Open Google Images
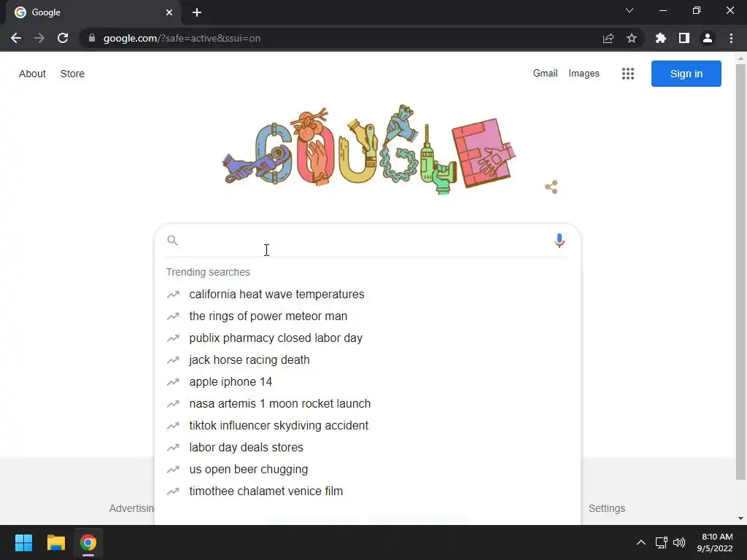 [x=584, y=74]
